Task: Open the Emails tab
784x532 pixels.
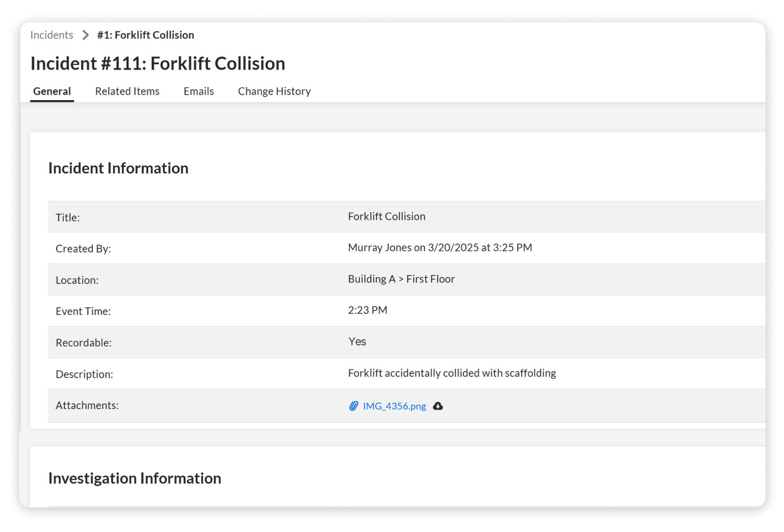Action: click(198, 91)
